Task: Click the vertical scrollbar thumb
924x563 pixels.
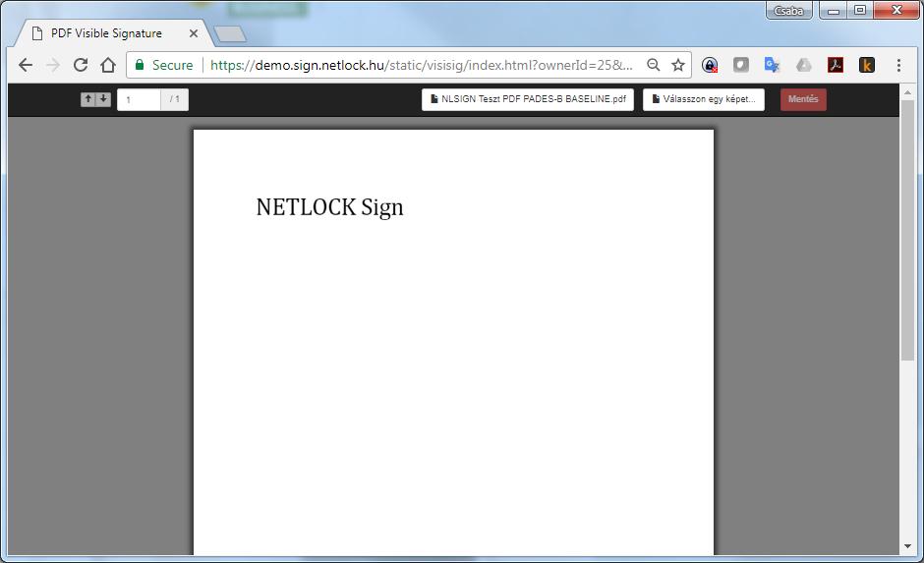Action: tap(907, 230)
